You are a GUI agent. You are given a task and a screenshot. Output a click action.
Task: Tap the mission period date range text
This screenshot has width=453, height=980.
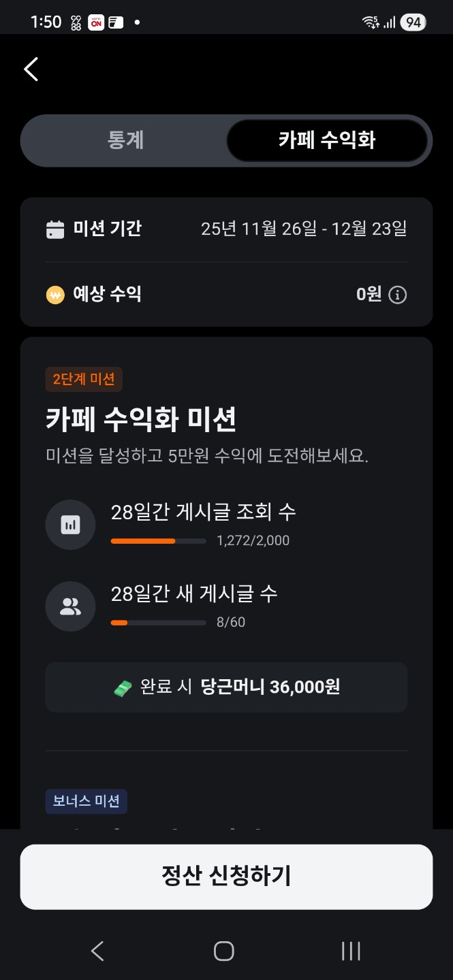click(304, 229)
